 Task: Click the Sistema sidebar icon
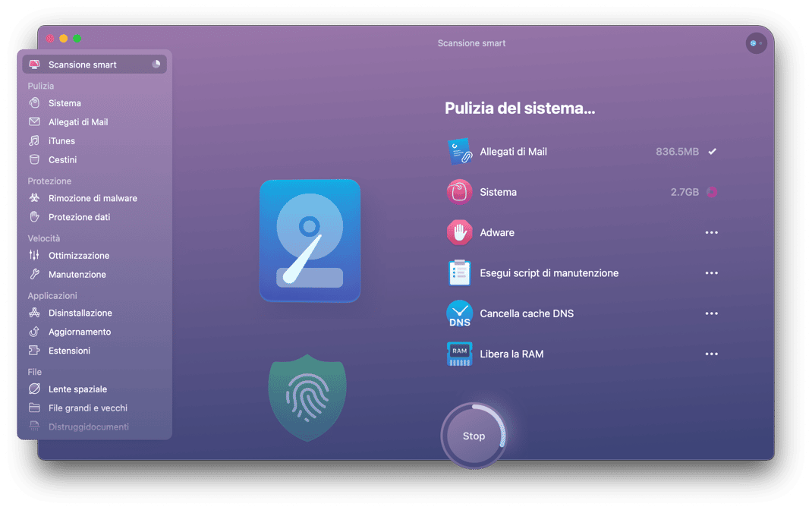point(34,102)
